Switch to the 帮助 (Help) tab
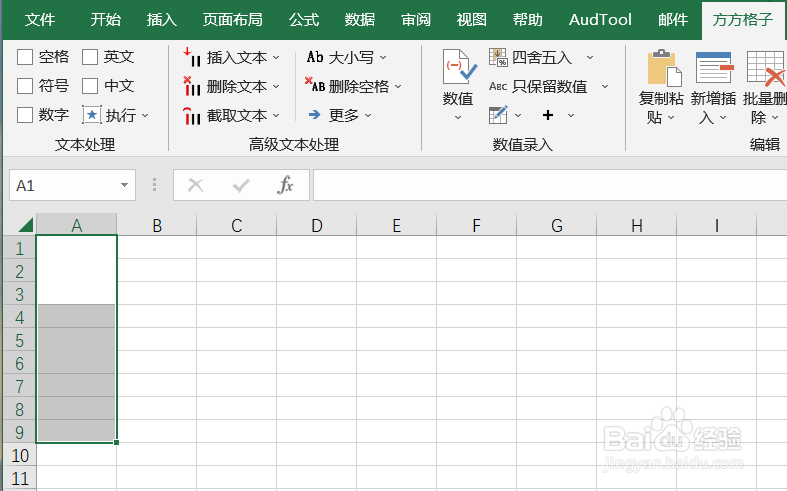Screen dimensions: 787x491 528,20
